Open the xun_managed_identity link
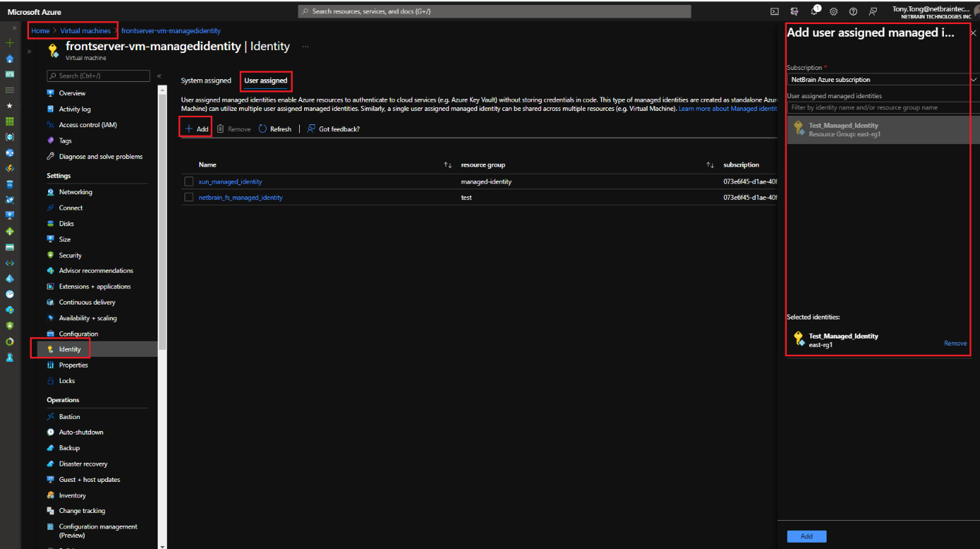This screenshot has height=549, width=980. tap(230, 182)
